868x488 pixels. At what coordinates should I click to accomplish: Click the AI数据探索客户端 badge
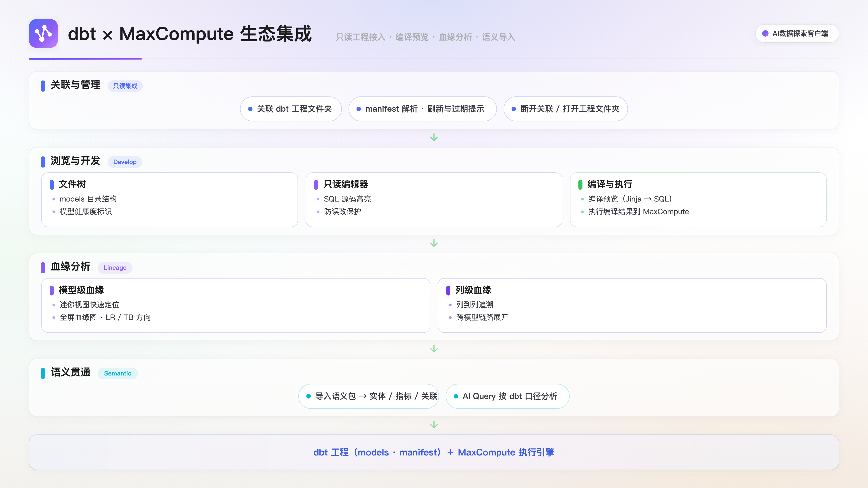click(x=797, y=33)
